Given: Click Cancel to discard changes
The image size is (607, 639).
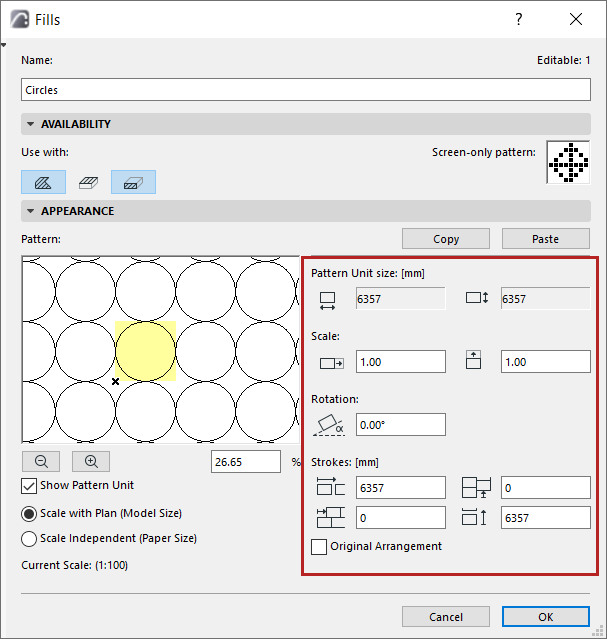Looking at the screenshot, I should pyautogui.click(x=446, y=617).
